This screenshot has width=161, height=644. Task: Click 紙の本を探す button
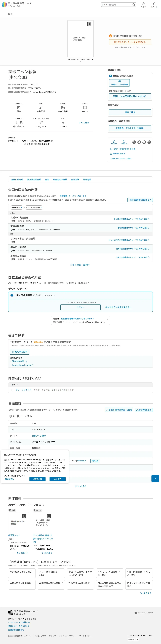(19, 352)
